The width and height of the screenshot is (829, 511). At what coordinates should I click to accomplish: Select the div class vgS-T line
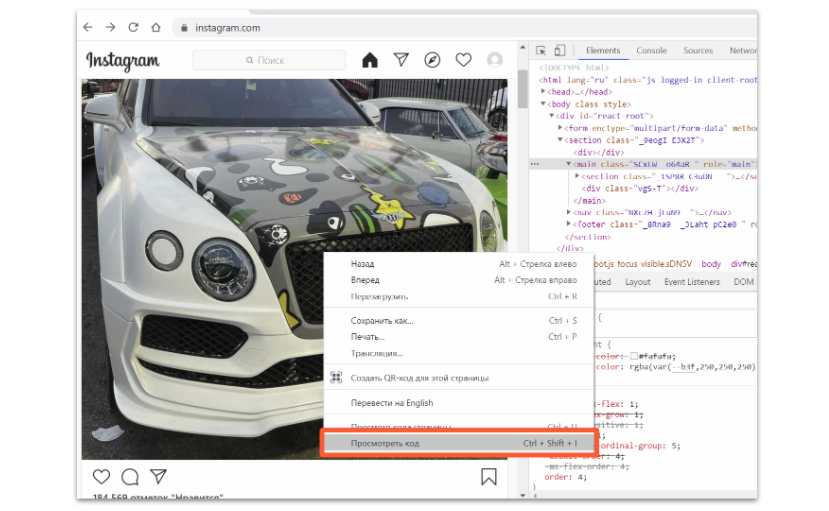640,189
